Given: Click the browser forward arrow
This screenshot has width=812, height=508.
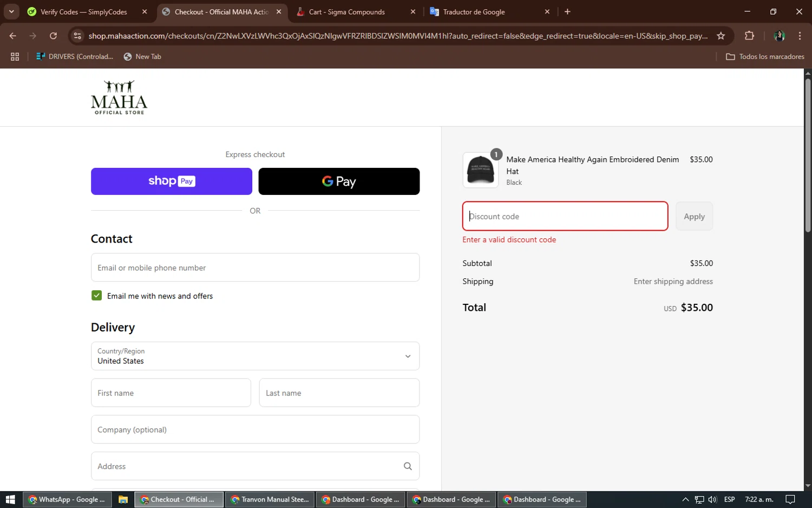Looking at the screenshot, I should click(33, 36).
